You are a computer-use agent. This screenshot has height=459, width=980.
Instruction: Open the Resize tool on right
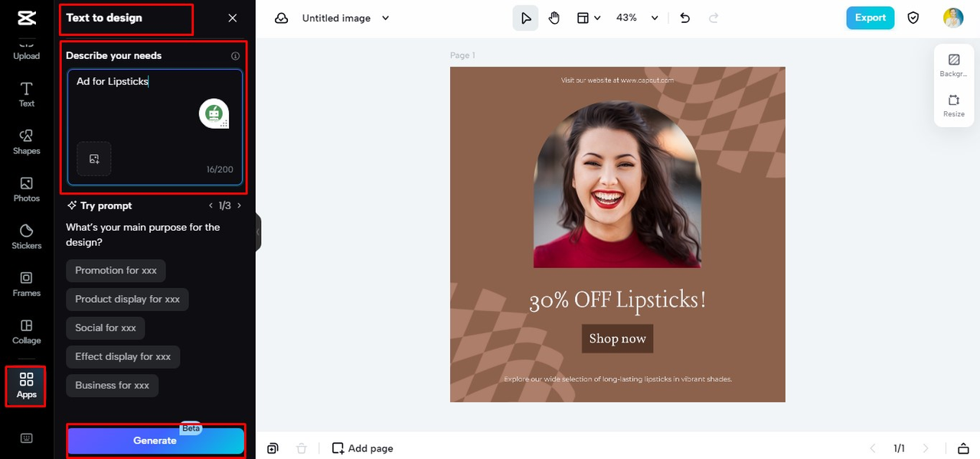[x=953, y=106]
